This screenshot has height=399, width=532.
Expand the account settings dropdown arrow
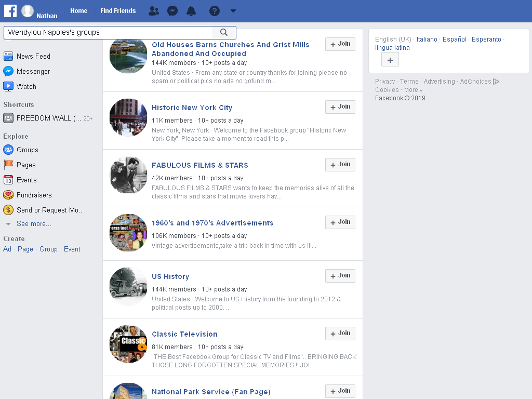click(x=233, y=11)
